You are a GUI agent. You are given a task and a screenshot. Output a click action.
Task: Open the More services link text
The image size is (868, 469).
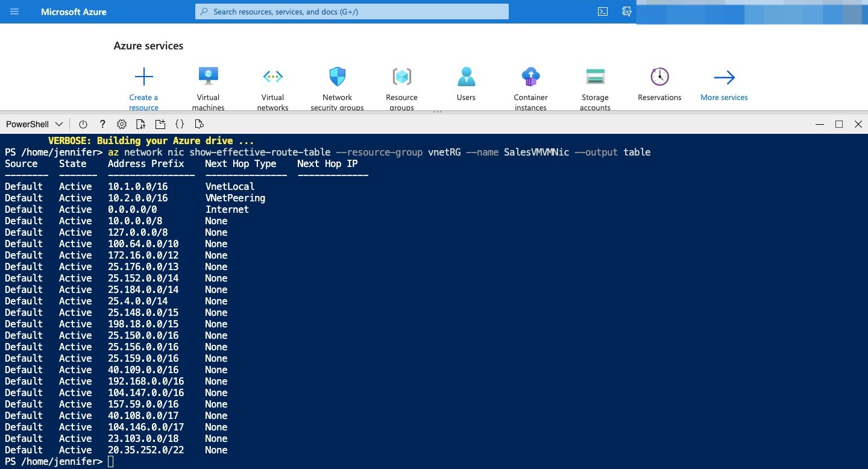tap(724, 98)
